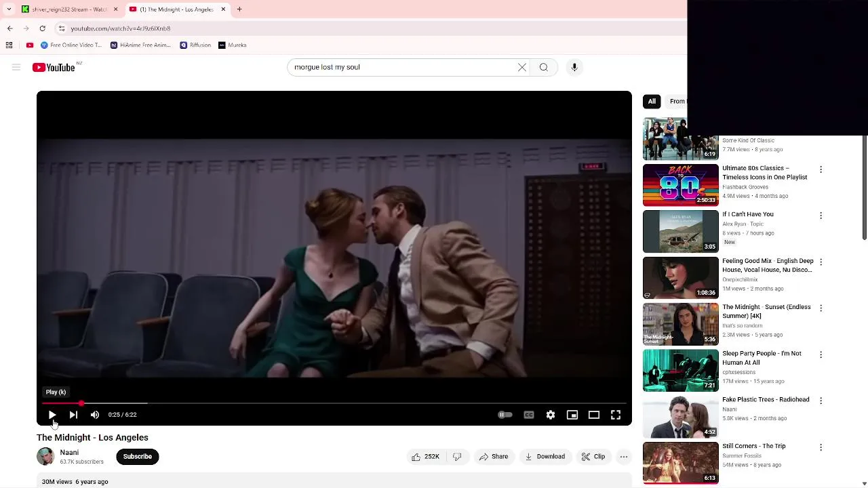Open menu for Fake Plastic Trees
This screenshot has width=868, height=488.
821,401
